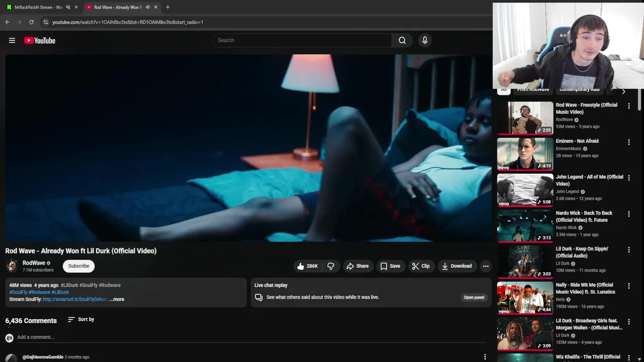644x362 pixels.
Task: Show more filter chips with the right arrow
Action: tap(623, 91)
